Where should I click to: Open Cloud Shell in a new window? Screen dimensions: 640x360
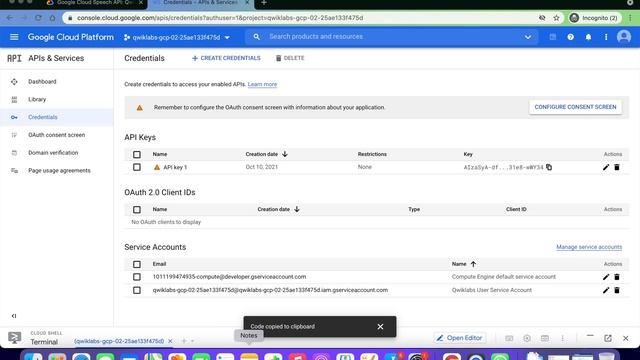click(x=608, y=338)
